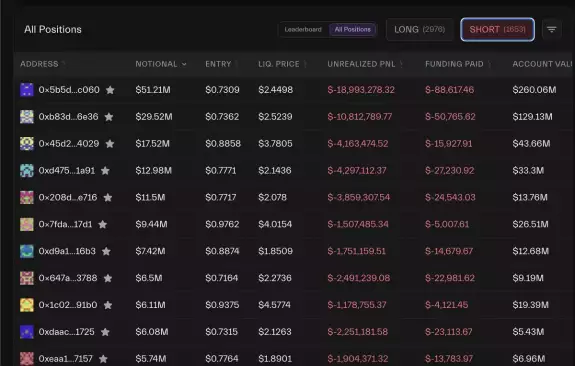
Task: Click the 0xd9a1...16b3 avatar icon
Action: pos(27,251)
